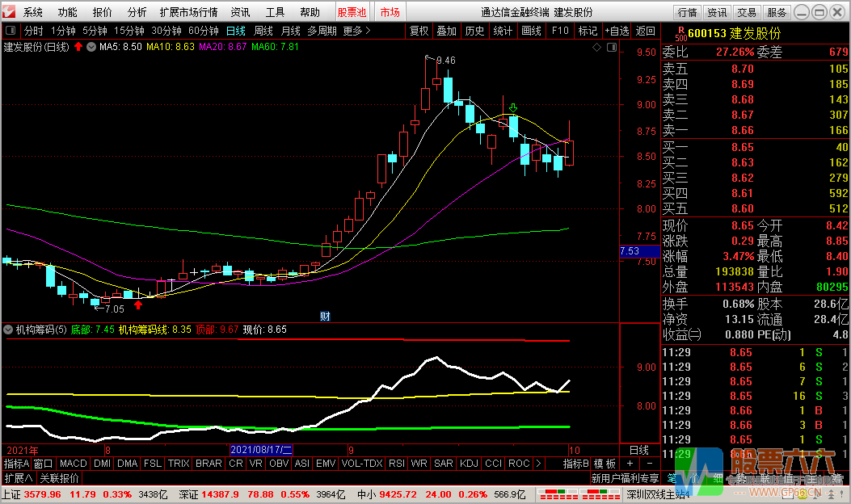
Task: Open the 关联报价 tab
Action: click(59, 478)
